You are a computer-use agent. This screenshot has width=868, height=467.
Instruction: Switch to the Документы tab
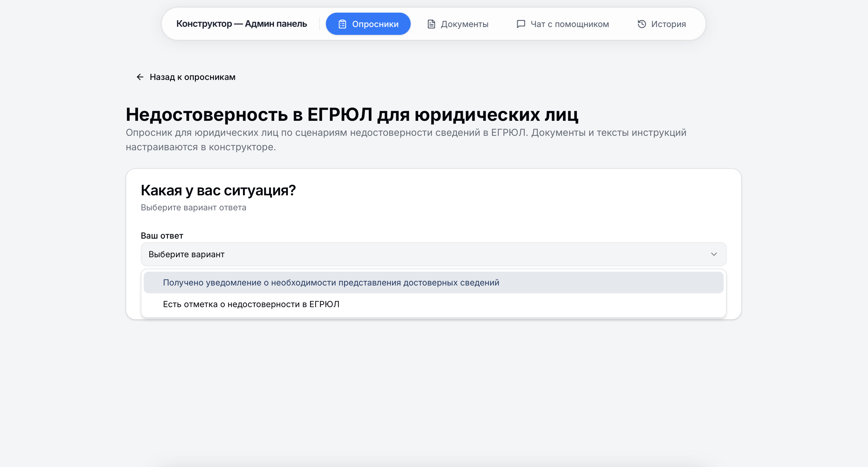[457, 24]
